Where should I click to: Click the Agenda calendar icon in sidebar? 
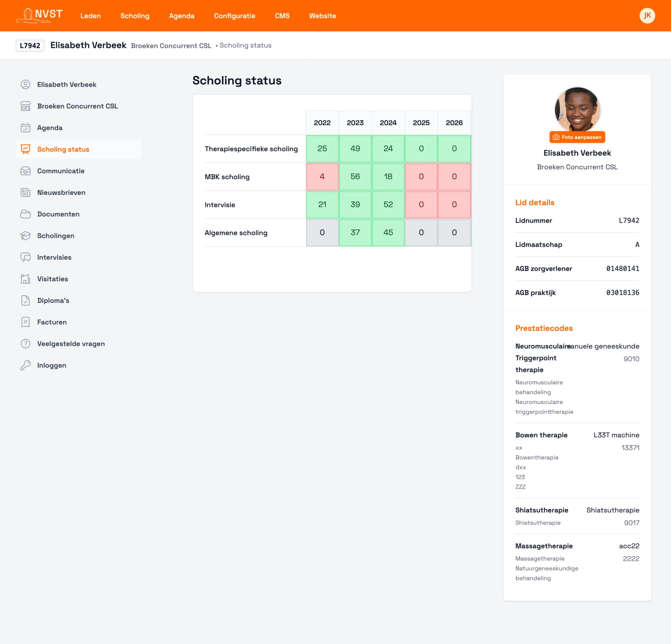pos(26,128)
